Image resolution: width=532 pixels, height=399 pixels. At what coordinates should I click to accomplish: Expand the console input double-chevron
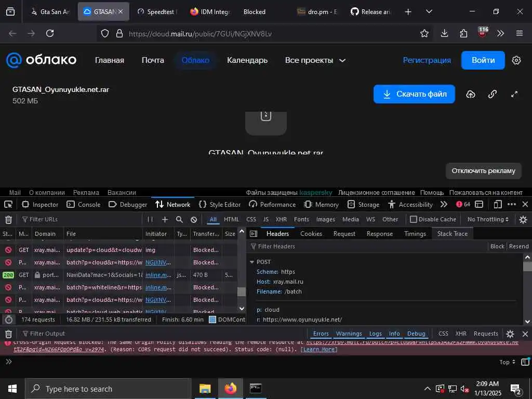[x=8, y=362]
